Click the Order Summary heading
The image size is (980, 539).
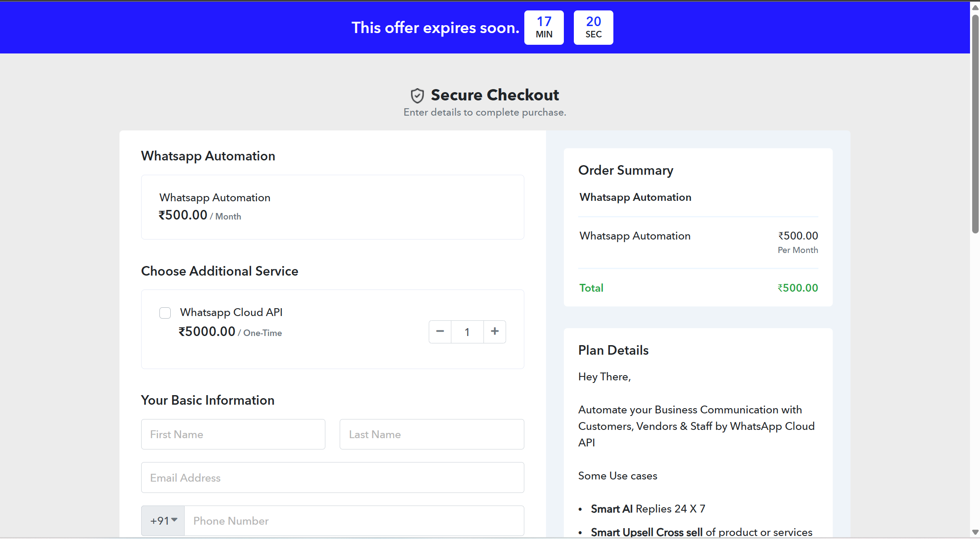pos(626,170)
